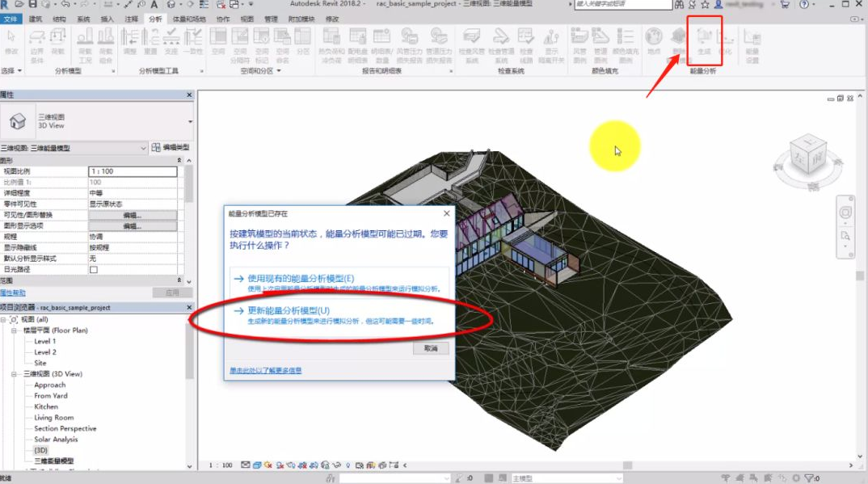The height and width of the screenshot is (484, 868).
Task: Click the 地点 (Location) globe icon
Action: [654, 41]
